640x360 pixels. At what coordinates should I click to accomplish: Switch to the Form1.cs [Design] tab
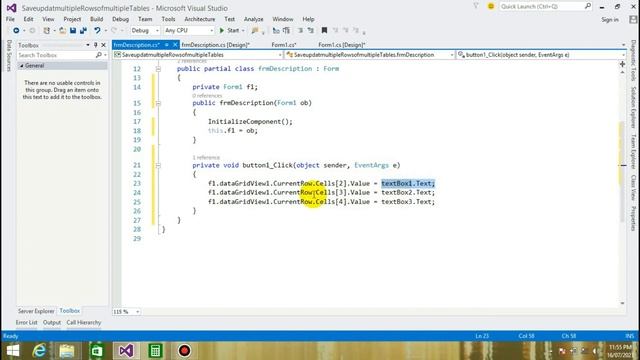point(342,45)
